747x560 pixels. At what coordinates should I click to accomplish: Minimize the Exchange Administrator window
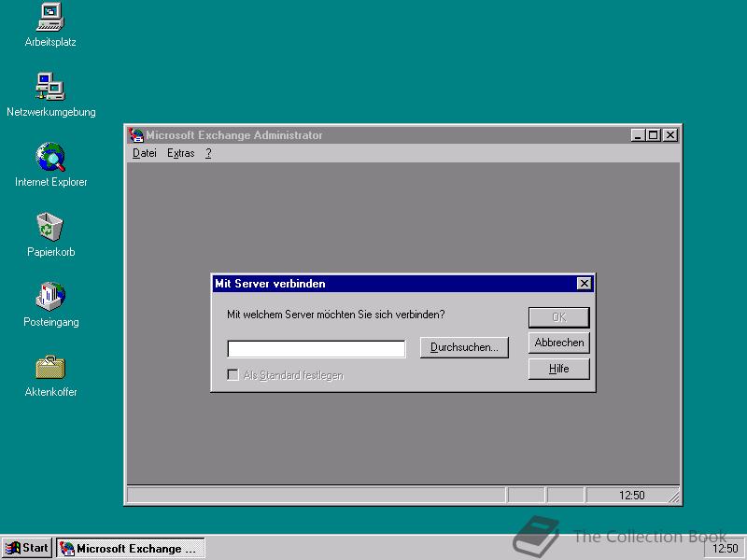point(638,135)
